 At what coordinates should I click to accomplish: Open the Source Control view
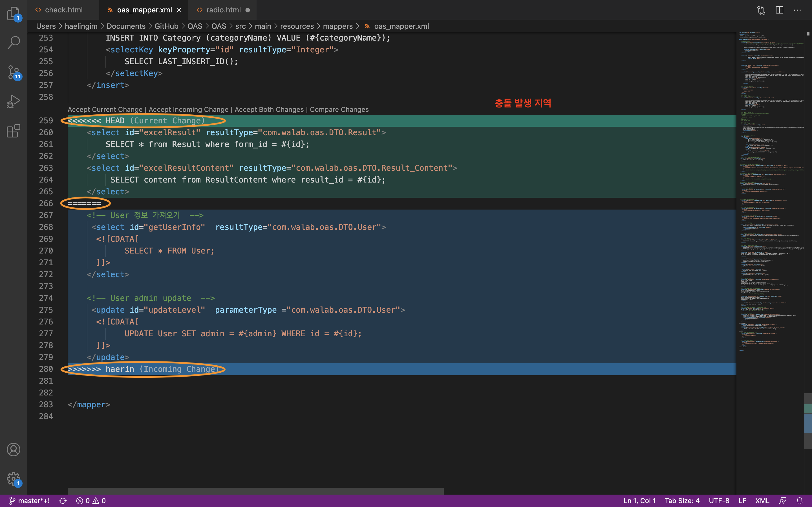point(14,72)
